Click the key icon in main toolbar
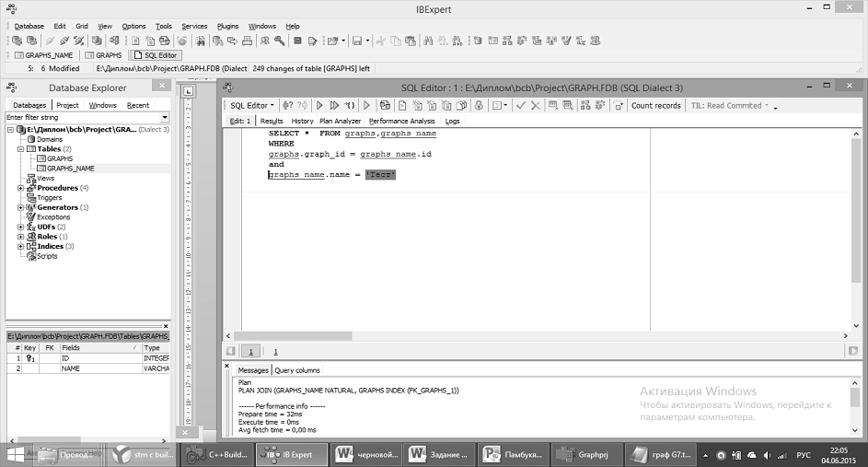Viewport: 868px width, 467px height. (280, 41)
